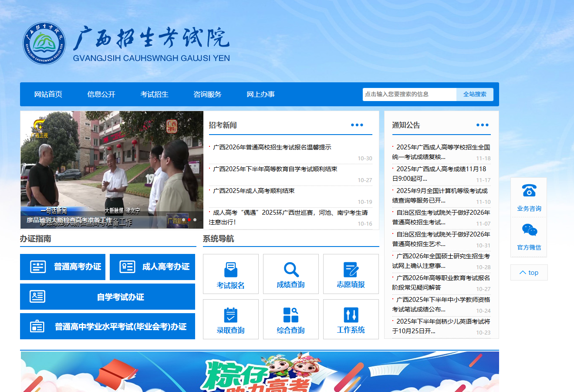This screenshot has height=392, width=574.
Task: Open the 自学考试办证 button
Action: [x=108, y=297]
